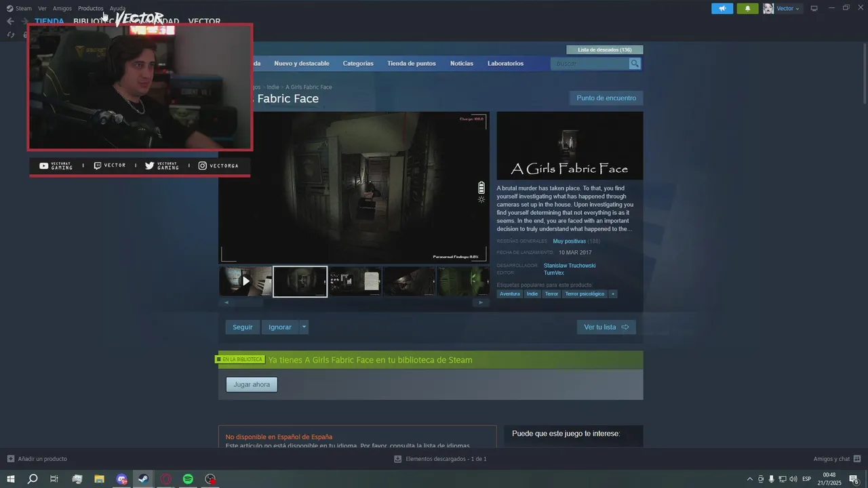868x488 pixels.
Task: Launch game with Jugar ahora
Action: click(252, 384)
